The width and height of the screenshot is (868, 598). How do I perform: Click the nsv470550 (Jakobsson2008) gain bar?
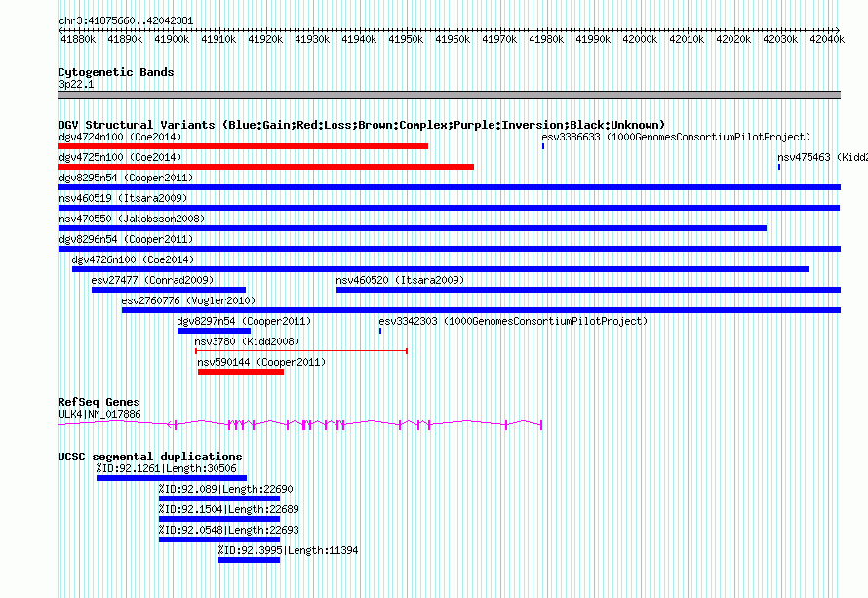click(x=413, y=228)
